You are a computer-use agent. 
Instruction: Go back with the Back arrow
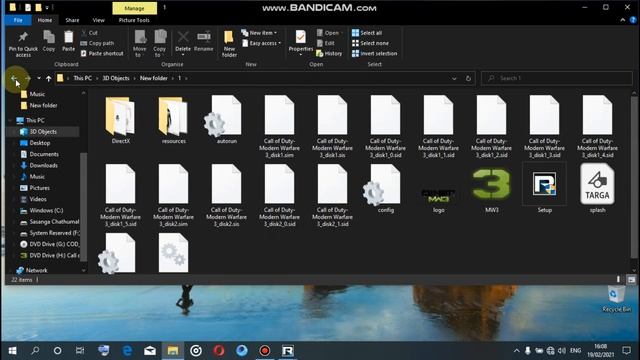pyautogui.click(x=14, y=78)
